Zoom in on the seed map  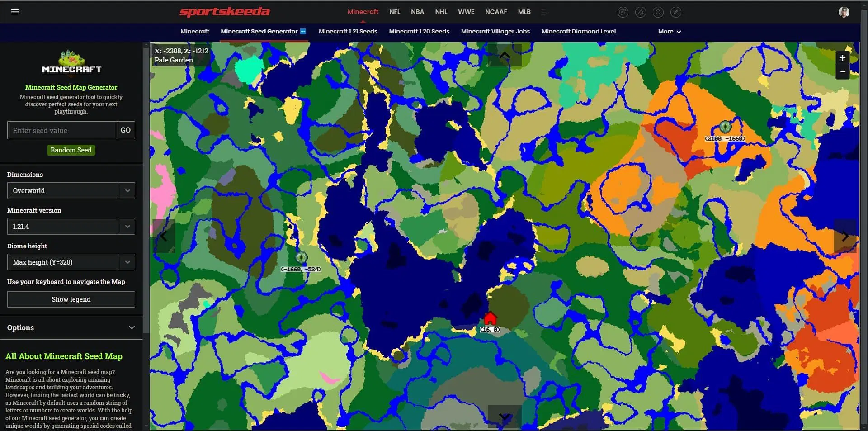[x=842, y=58]
